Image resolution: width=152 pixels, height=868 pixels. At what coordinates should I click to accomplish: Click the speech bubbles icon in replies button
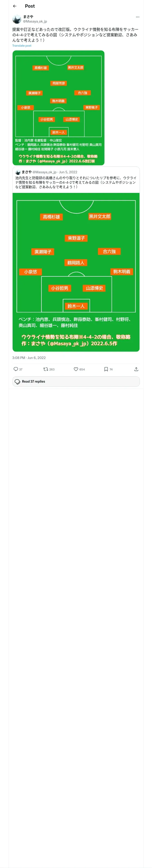tap(17, 381)
